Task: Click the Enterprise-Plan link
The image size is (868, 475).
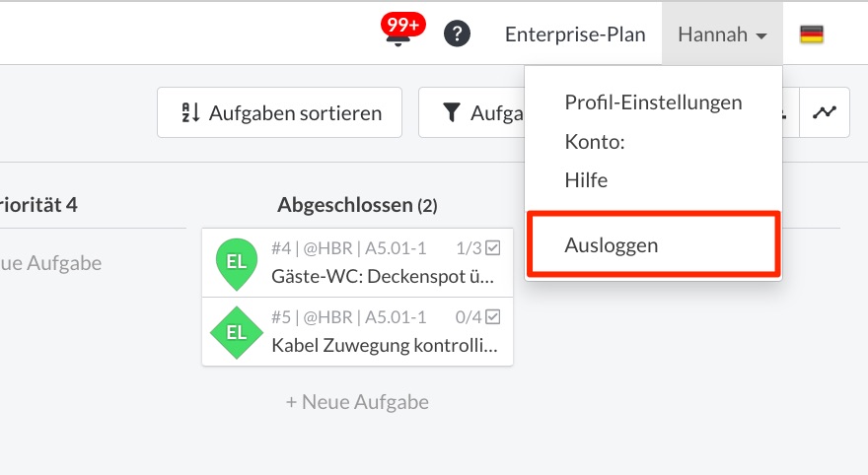Action: click(x=575, y=34)
